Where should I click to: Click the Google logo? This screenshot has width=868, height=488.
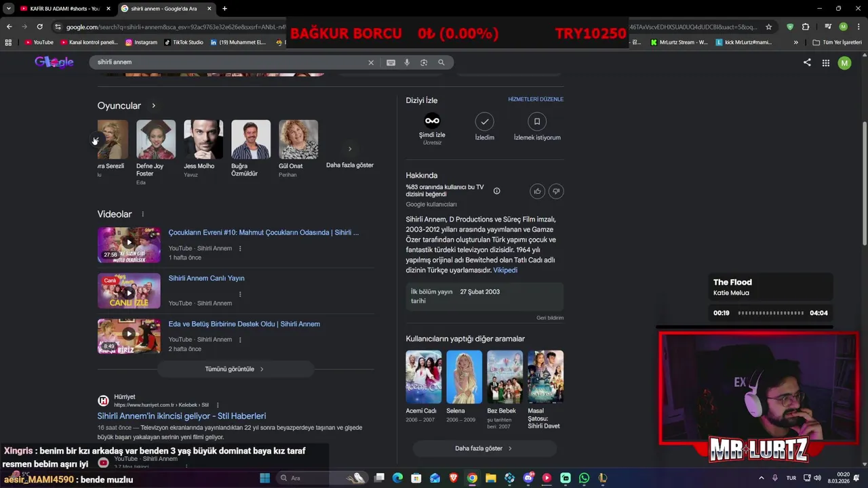[54, 62]
